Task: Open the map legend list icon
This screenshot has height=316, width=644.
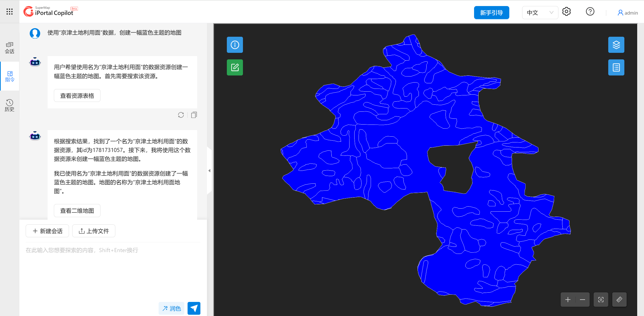Action: pyautogui.click(x=616, y=67)
